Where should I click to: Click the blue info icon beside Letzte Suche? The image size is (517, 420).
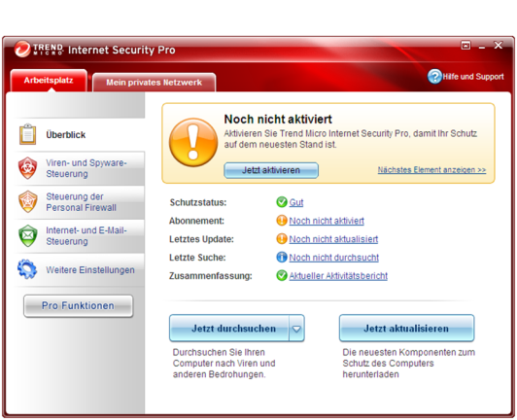click(x=282, y=257)
